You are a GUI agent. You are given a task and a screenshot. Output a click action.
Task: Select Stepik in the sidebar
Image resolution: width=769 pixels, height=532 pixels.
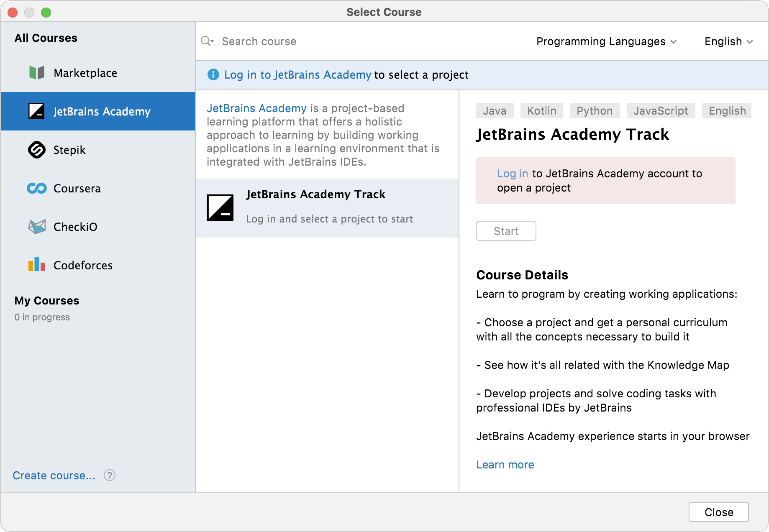(98, 150)
